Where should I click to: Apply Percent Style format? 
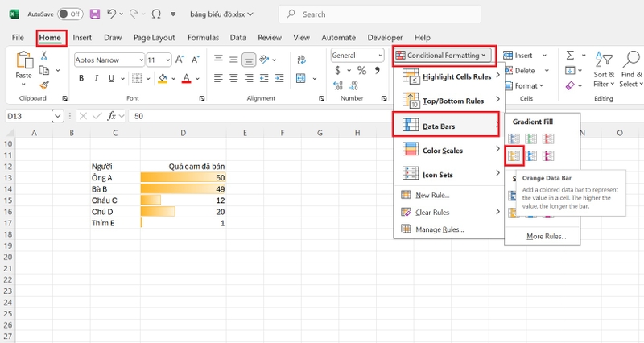[361, 70]
